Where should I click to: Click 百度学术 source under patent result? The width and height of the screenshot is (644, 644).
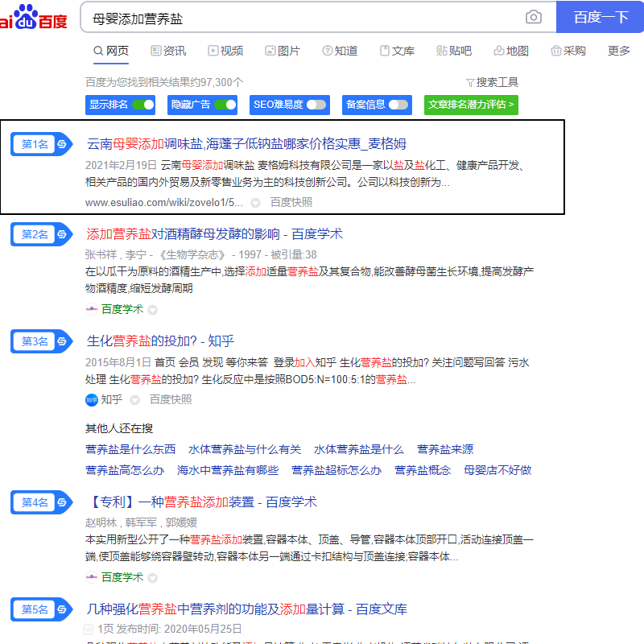click(122, 577)
